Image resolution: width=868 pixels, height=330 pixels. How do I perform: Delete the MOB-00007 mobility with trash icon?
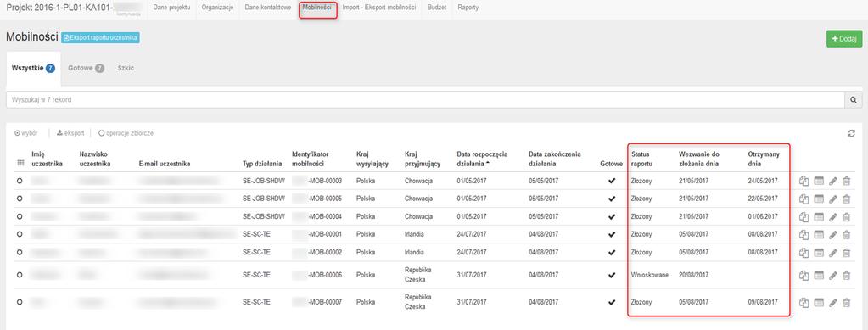click(x=847, y=302)
